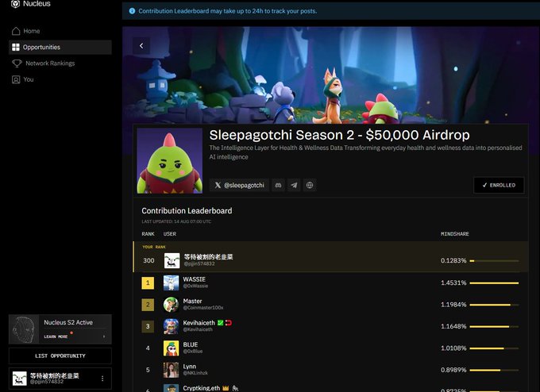
Task: Click the rank number 300
Action: (148, 260)
